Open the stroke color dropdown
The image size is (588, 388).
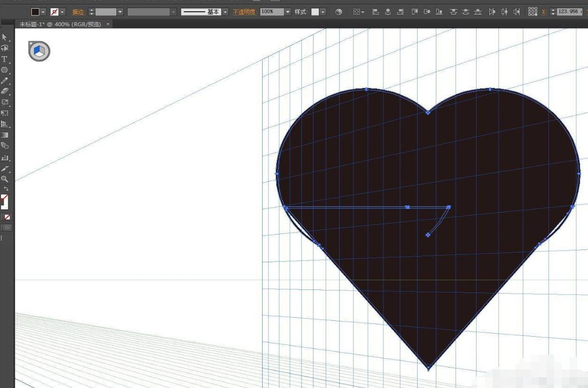pyautogui.click(x=62, y=12)
